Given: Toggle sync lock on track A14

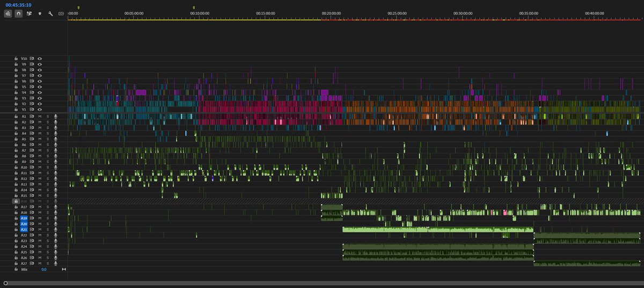Looking at the screenshot, I should [32, 190].
